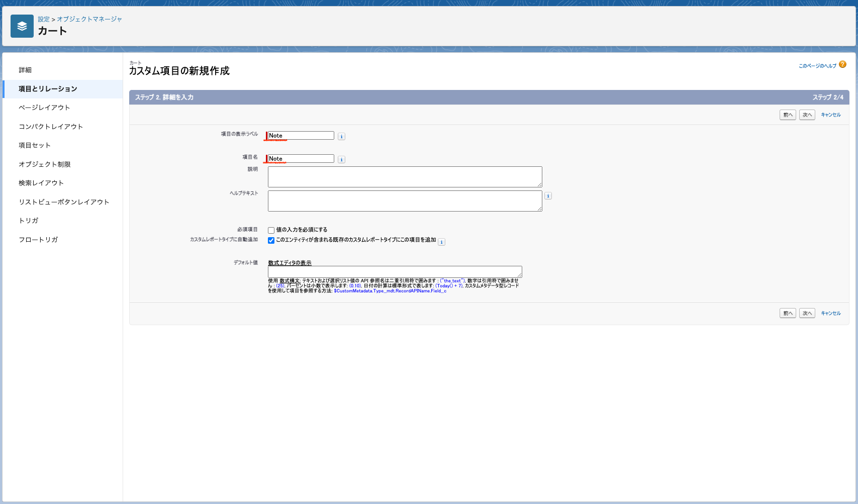Uncheck the カスタムレポートタイプ auto-add checkbox
The height and width of the screenshot is (504, 858).
click(x=271, y=240)
